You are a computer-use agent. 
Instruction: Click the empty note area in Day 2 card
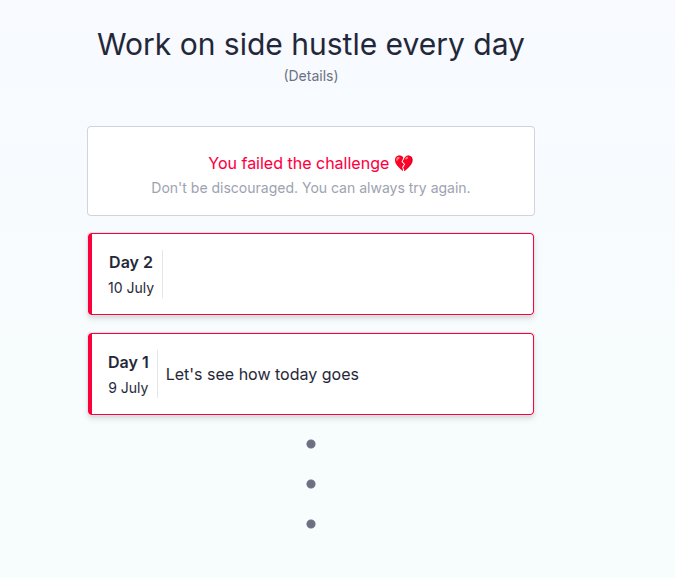click(x=345, y=274)
